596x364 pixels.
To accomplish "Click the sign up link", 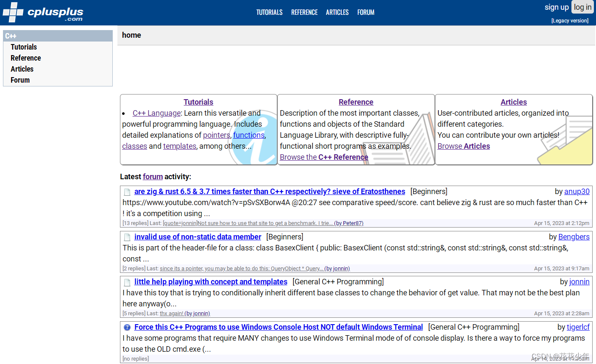I will coord(557,7).
